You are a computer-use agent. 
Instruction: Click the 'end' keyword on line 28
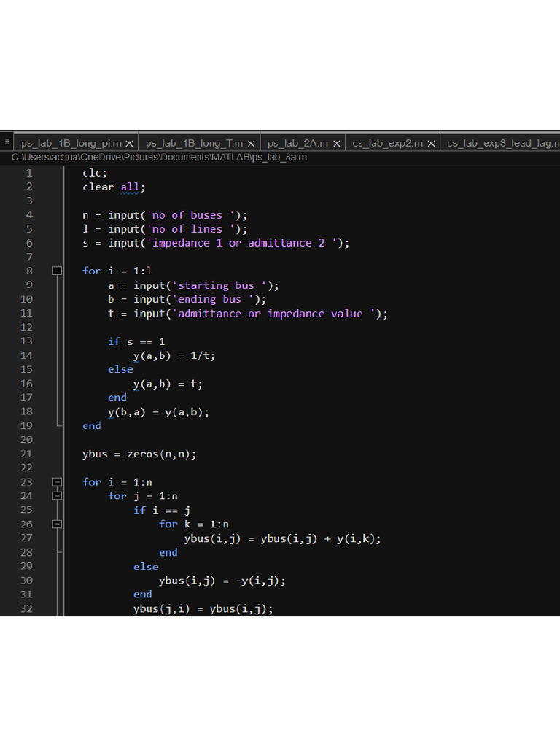[168, 553]
